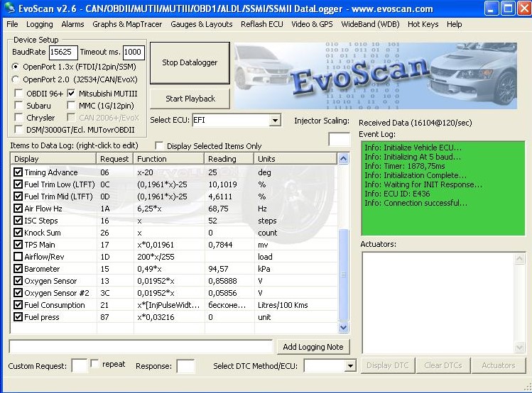Open the Video & GPS menu
This screenshot has width=532, height=393.
tap(312, 24)
